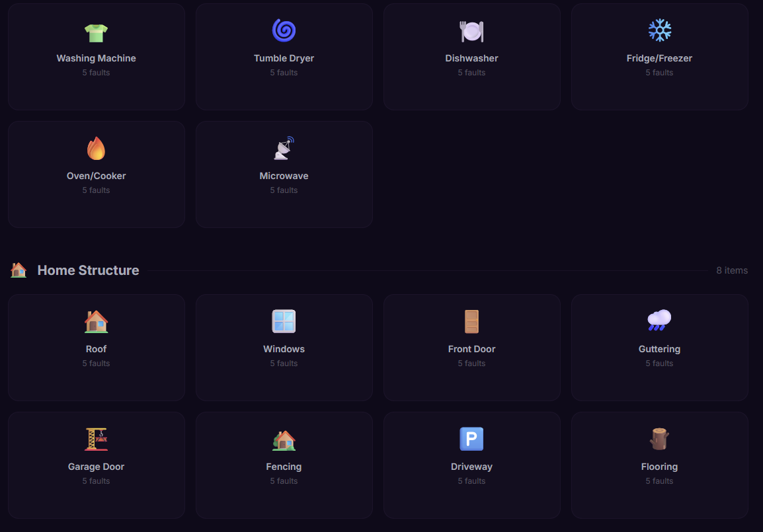This screenshot has width=763, height=532.
Task: Click '5 faults' under Oven/Cooker
Action: coord(96,190)
